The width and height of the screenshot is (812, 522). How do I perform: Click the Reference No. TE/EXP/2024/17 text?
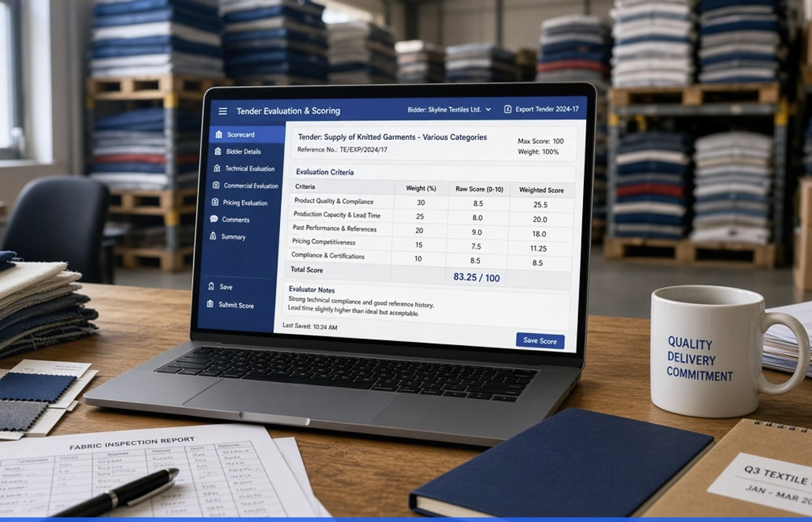pyautogui.click(x=342, y=150)
